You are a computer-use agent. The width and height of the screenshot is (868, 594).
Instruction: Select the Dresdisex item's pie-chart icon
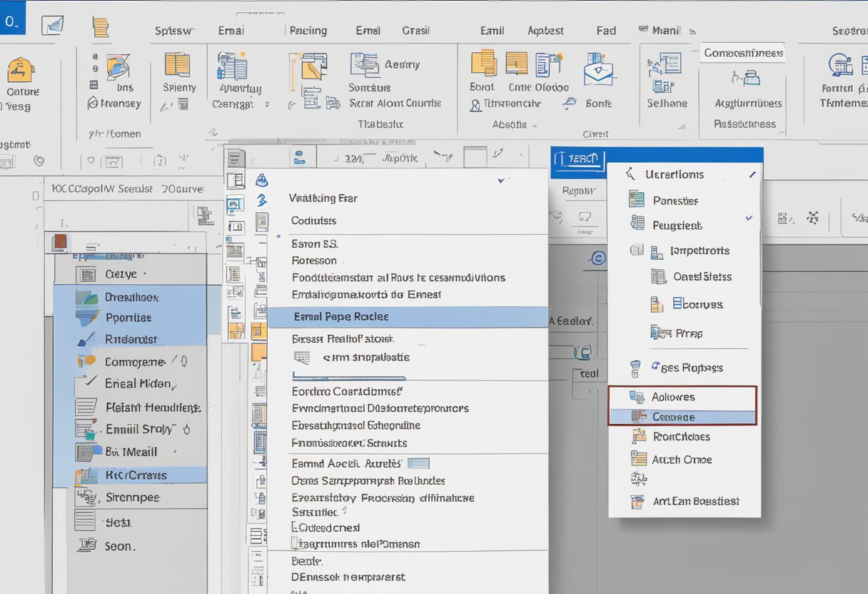pos(86,296)
